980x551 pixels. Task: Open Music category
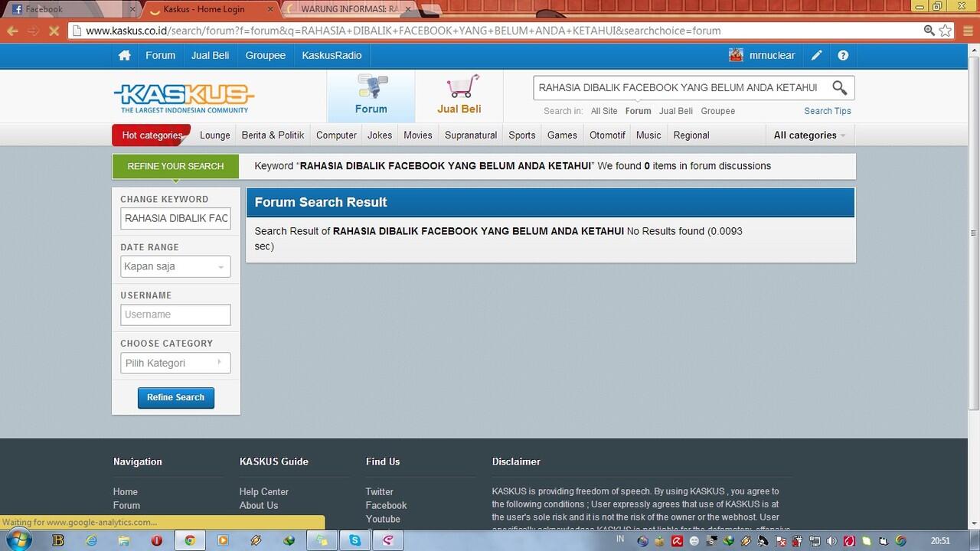(x=648, y=135)
